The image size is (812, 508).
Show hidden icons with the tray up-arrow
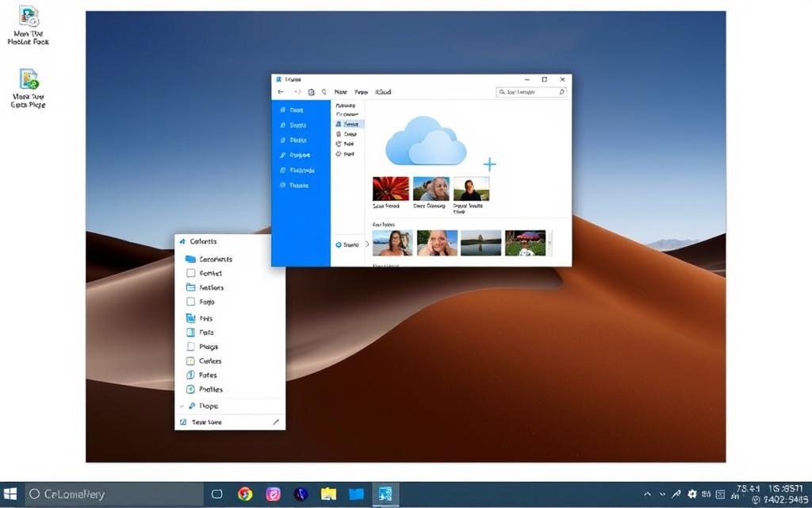click(648, 494)
